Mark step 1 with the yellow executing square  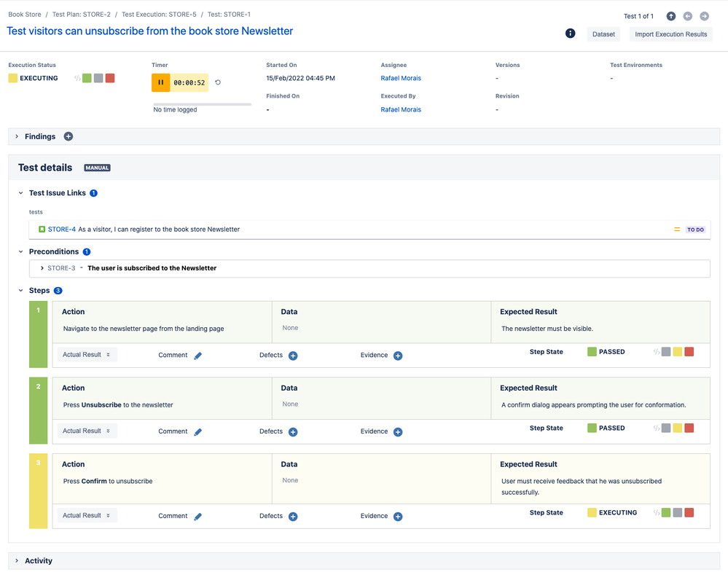click(678, 351)
